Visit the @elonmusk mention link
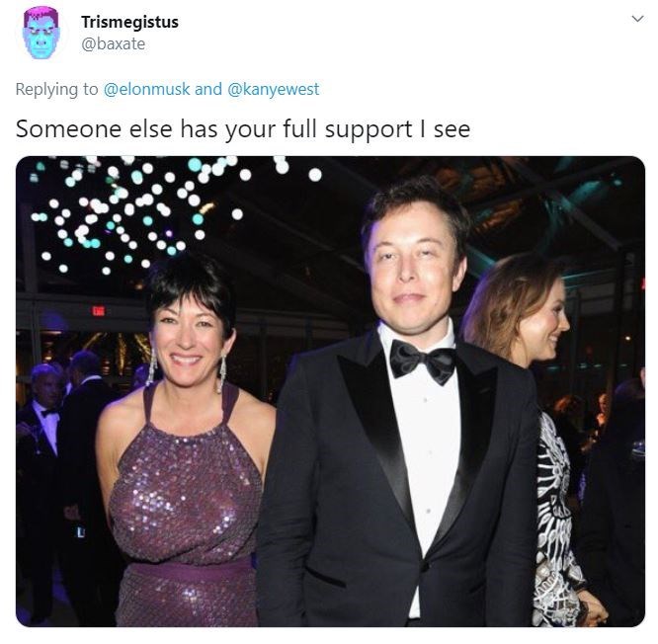This screenshot has height=644, width=658. 146,89
